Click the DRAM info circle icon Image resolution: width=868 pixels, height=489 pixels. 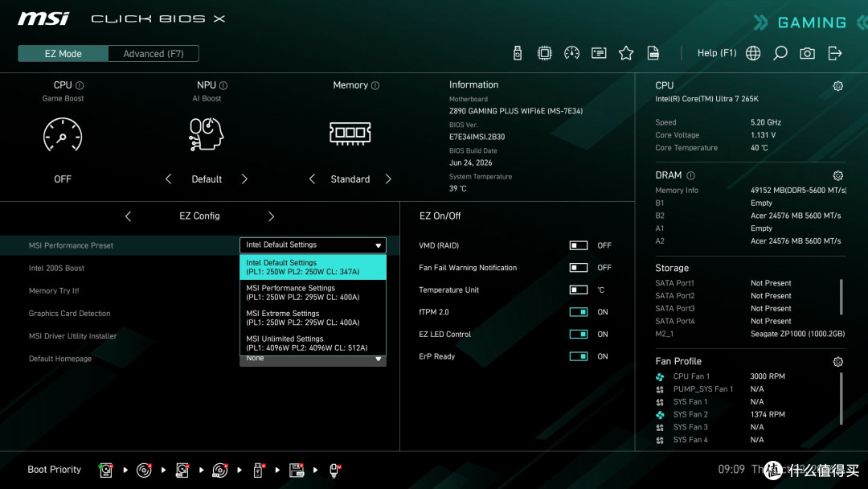690,175
